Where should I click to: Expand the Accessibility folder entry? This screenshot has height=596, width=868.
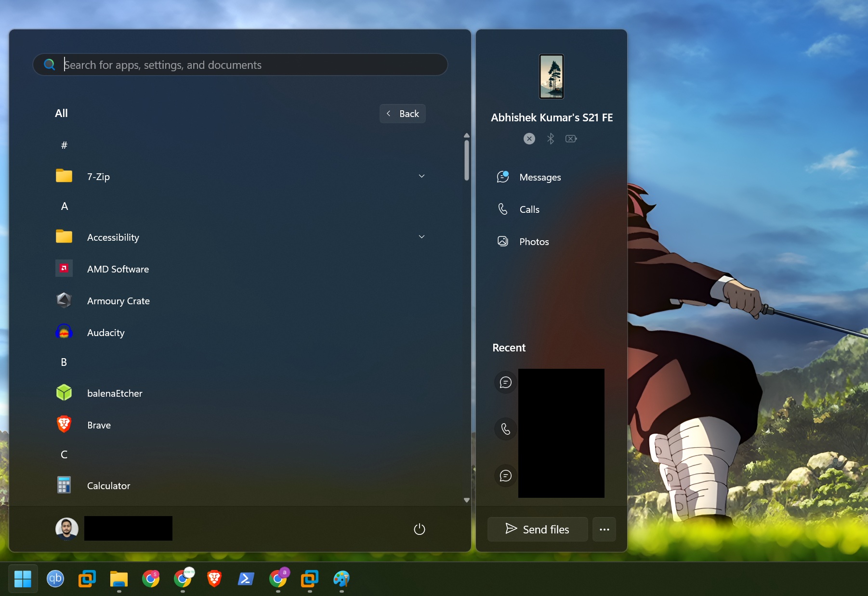point(421,237)
